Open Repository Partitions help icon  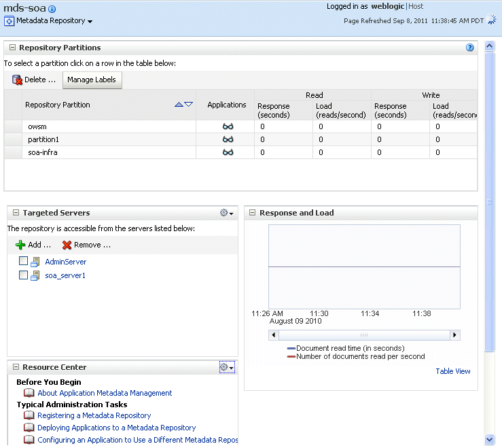(x=469, y=48)
